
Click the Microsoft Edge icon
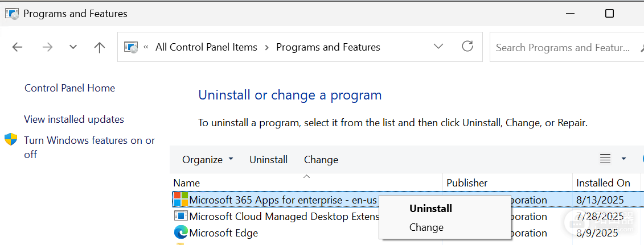[x=181, y=232]
